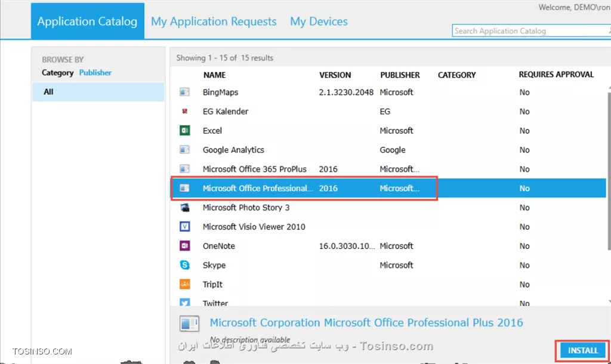Click the Google publisher cell
This screenshot has height=364, width=611.
point(393,150)
